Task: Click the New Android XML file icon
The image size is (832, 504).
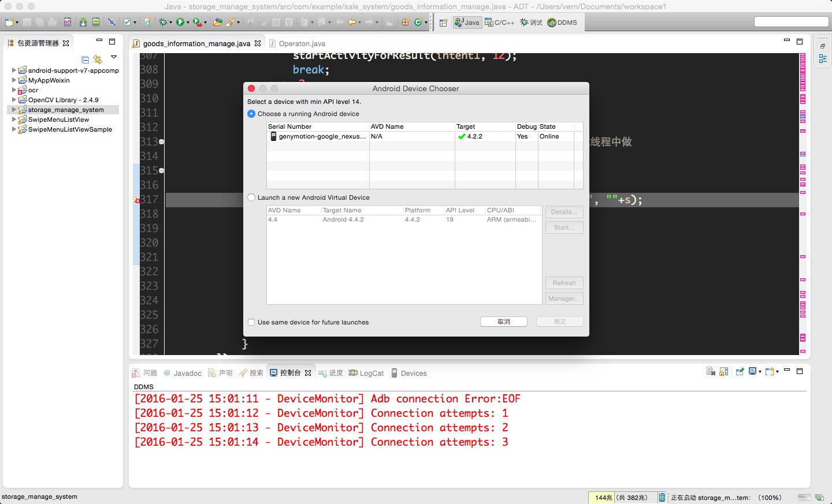Action: click(148, 22)
